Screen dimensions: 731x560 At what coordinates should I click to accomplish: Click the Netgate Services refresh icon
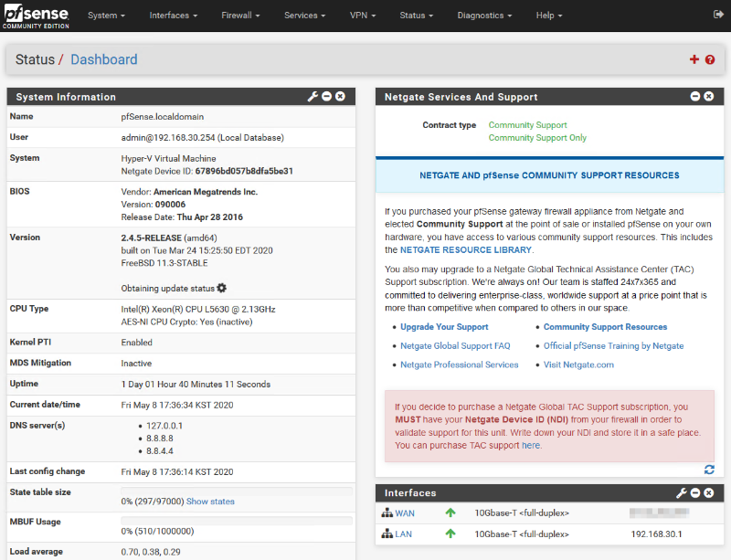(x=709, y=470)
